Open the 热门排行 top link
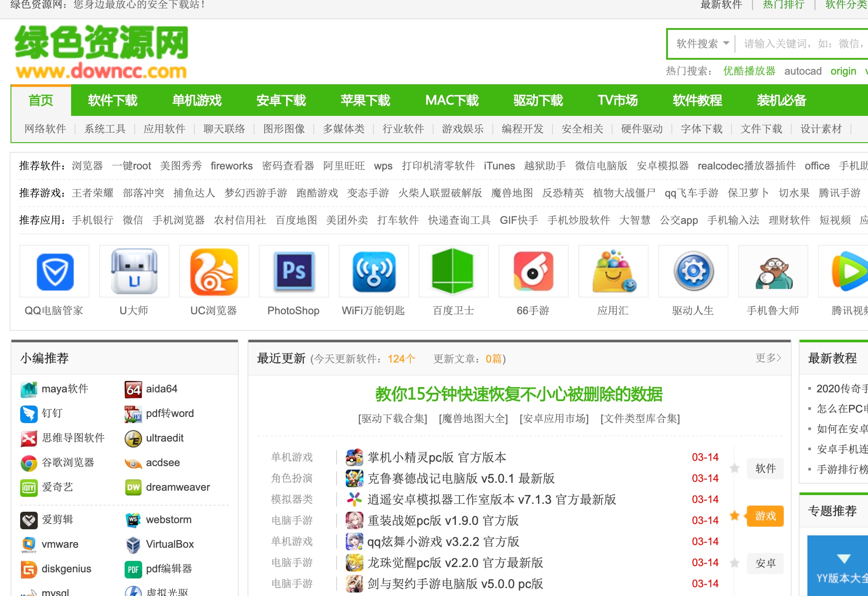Image resolution: width=868 pixels, height=596 pixels. [784, 5]
